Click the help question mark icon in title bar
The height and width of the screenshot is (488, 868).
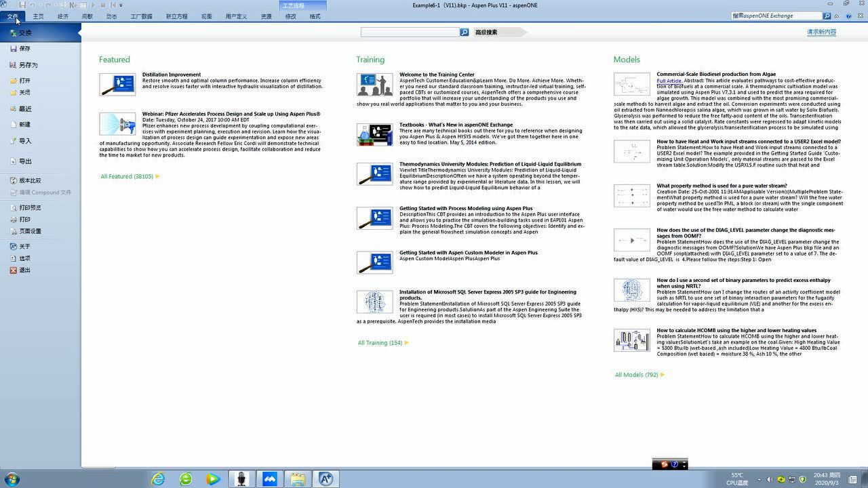coord(849,16)
